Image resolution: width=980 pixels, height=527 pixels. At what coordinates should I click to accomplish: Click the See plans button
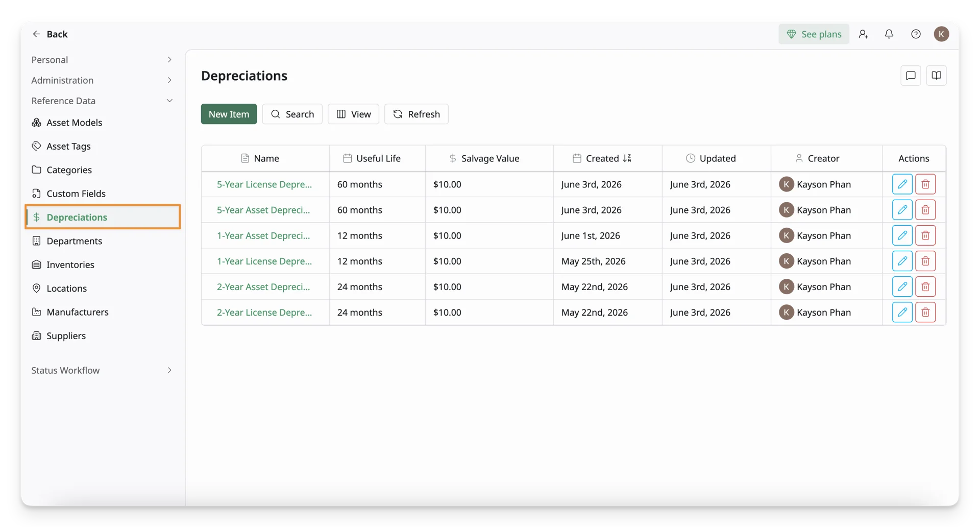pos(814,34)
